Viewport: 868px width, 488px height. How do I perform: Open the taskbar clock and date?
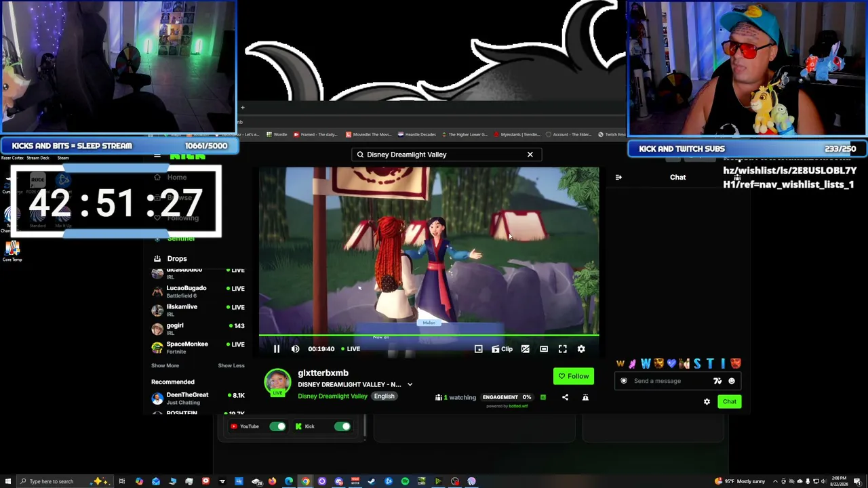click(x=838, y=481)
